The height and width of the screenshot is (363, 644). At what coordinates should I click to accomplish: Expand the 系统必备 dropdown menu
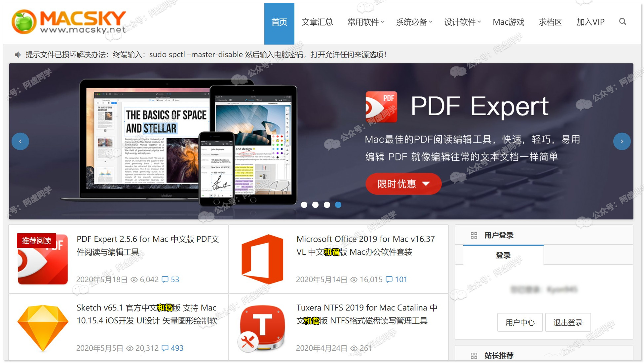click(x=414, y=22)
